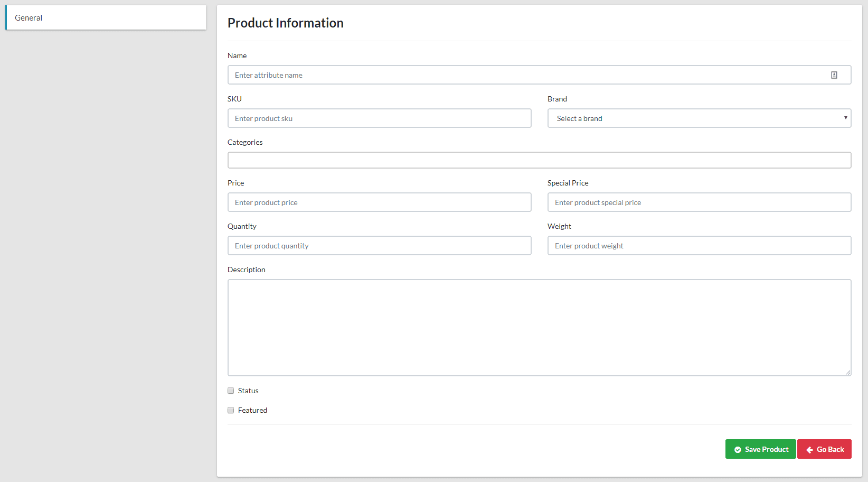This screenshot has height=482, width=868.
Task: Enable the Status checkbox
Action: coord(231,391)
